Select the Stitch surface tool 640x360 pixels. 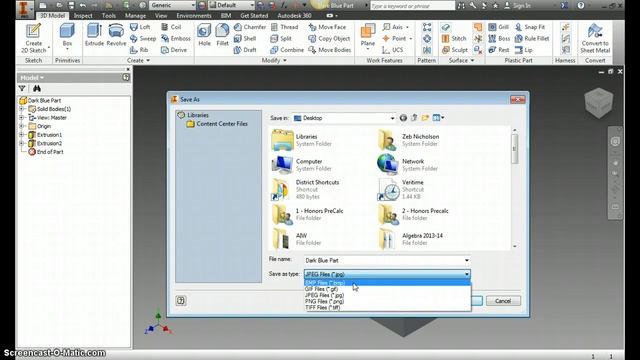454,38
